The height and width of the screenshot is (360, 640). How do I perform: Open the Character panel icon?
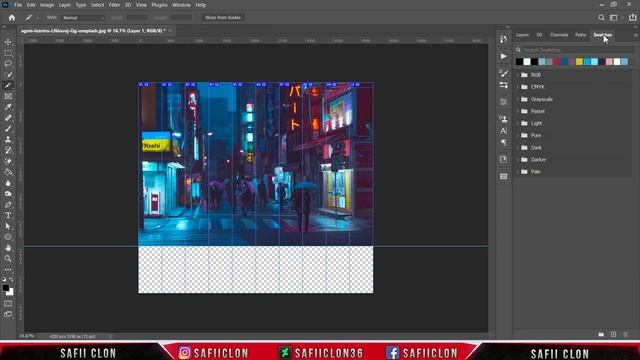503,131
